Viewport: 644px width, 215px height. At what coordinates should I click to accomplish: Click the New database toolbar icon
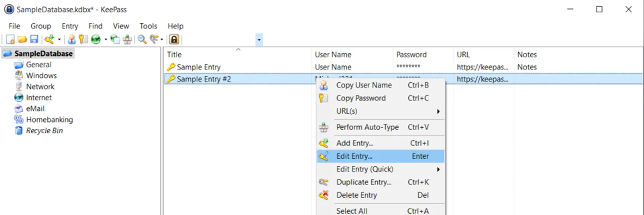[11, 40]
